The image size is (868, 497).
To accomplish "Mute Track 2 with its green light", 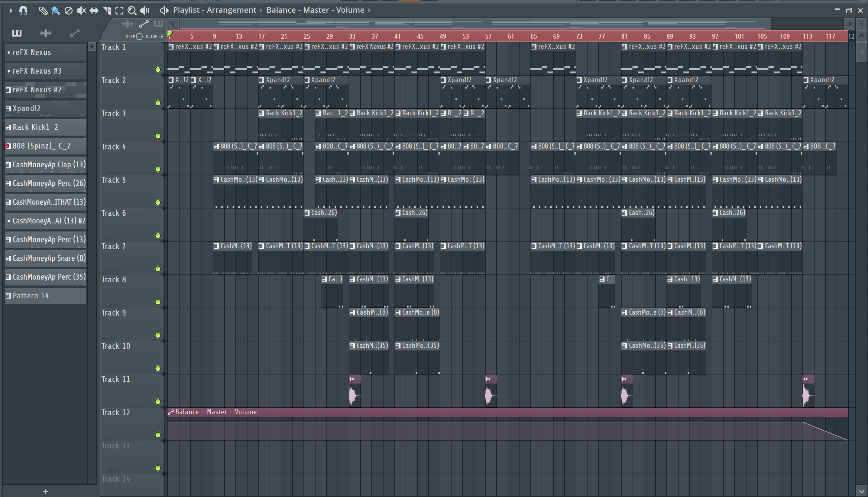I will 158,103.
